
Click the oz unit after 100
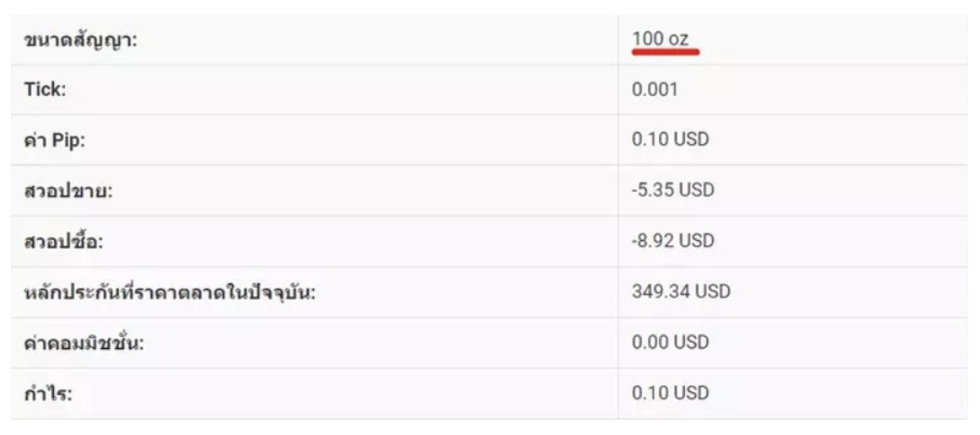pyautogui.click(x=679, y=38)
